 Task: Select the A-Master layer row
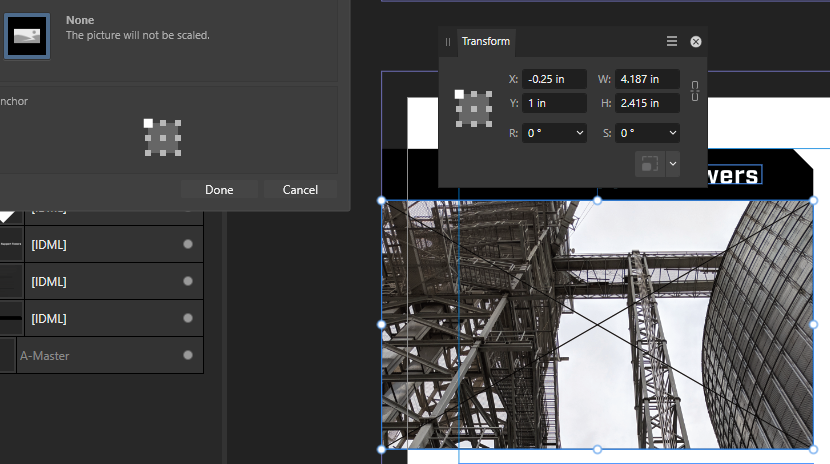click(102, 356)
